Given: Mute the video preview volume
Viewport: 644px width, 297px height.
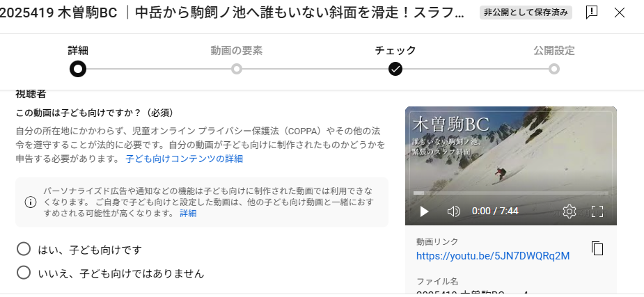Looking at the screenshot, I should click(x=453, y=211).
